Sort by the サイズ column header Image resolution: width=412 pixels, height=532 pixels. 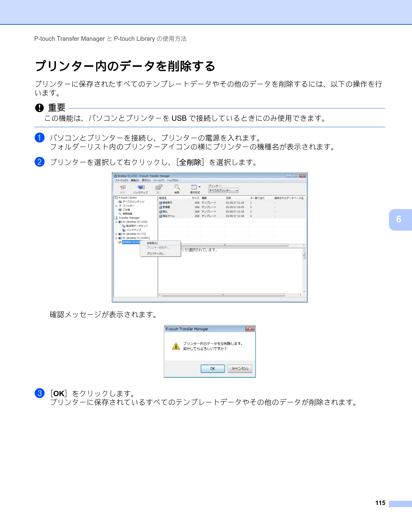(x=194, y=198)
